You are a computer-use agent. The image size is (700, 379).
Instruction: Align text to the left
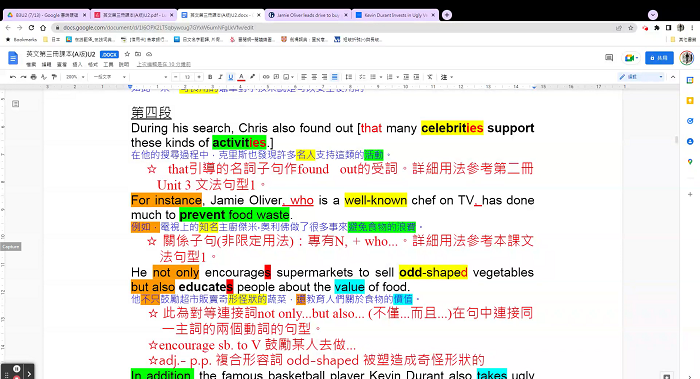[304, 77]
